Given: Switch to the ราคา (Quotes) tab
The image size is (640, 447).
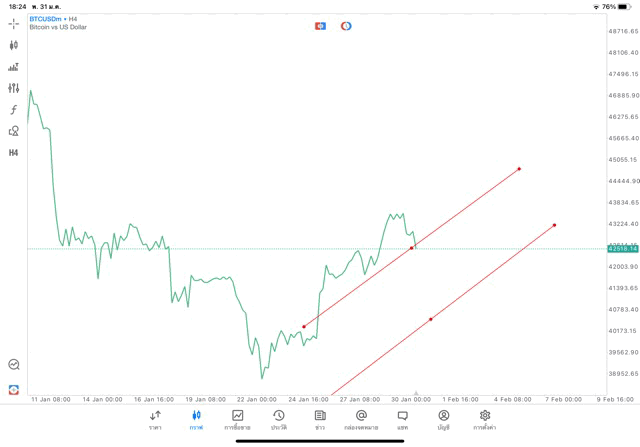Looking at the screenshot, I should [x=155, y=419].
